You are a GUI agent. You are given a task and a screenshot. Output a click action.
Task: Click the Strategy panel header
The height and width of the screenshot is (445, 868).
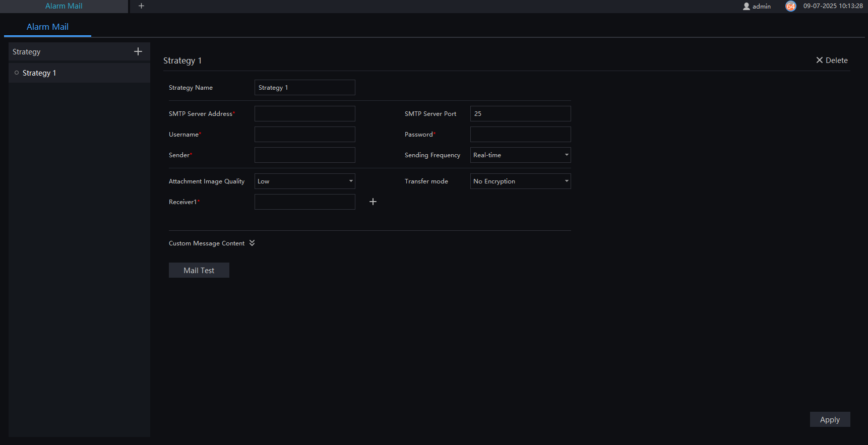79,51
